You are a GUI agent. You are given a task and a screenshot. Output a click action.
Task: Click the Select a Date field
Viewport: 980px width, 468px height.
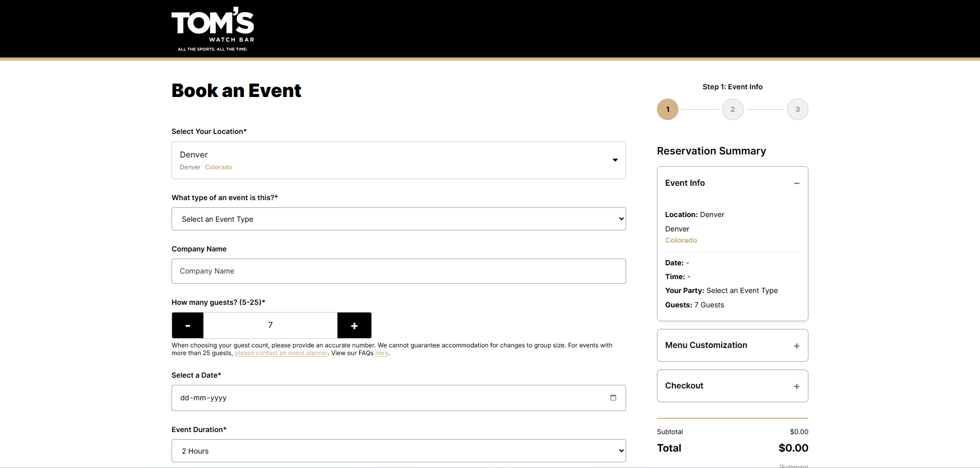pyautogui.click(x=390, y=398)
